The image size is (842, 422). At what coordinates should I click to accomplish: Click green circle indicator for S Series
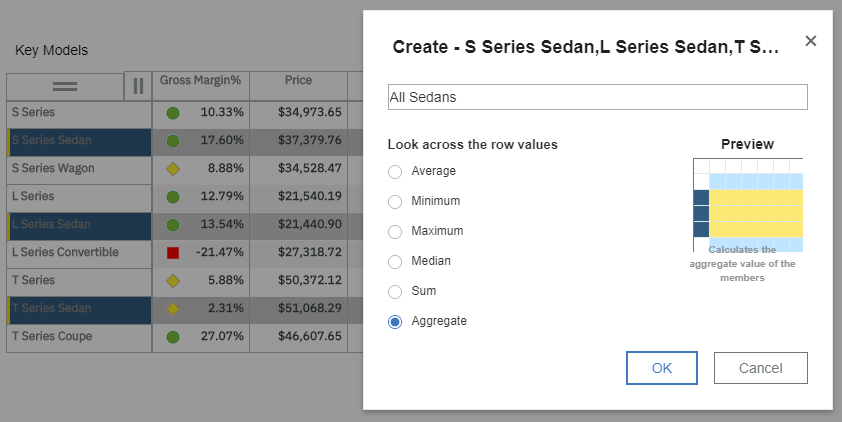coord(173,113)
